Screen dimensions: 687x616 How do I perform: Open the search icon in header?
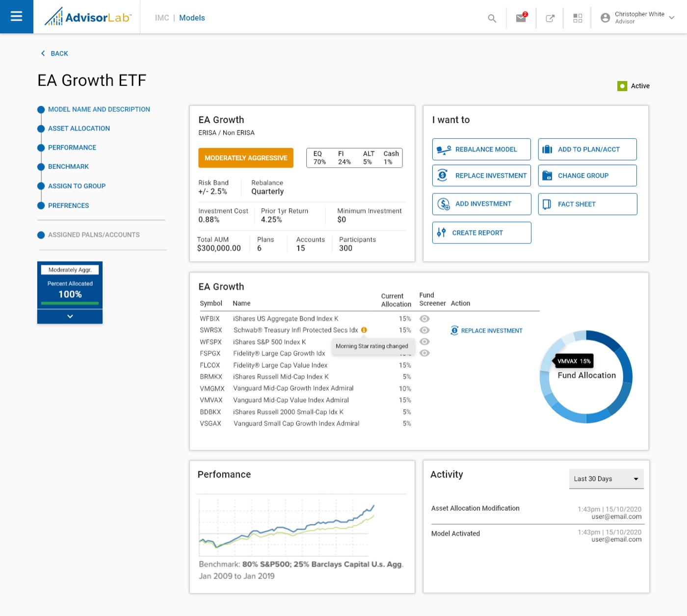click(x=492, y=18)
